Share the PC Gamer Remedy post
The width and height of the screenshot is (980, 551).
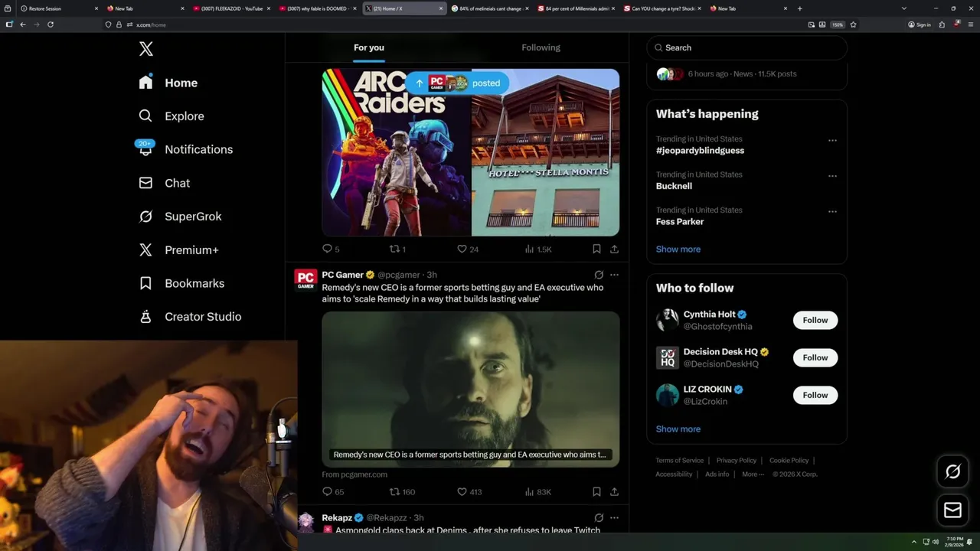click(x=614, y=491)
